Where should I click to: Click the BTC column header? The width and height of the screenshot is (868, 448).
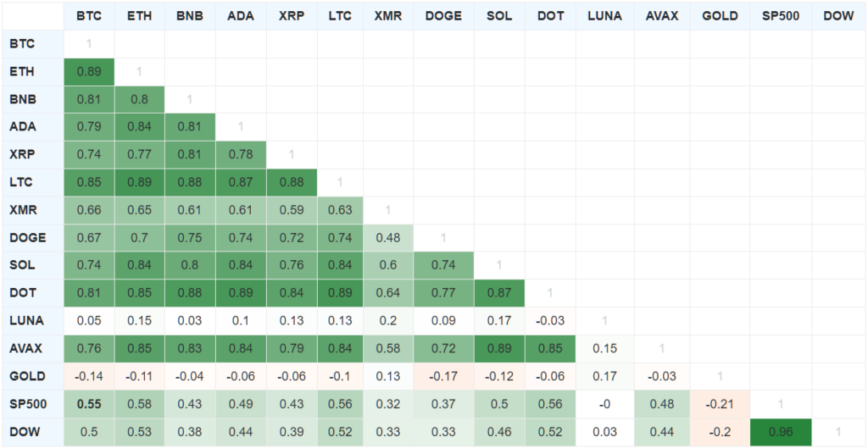pyautogui.click(x=89, y=16)
